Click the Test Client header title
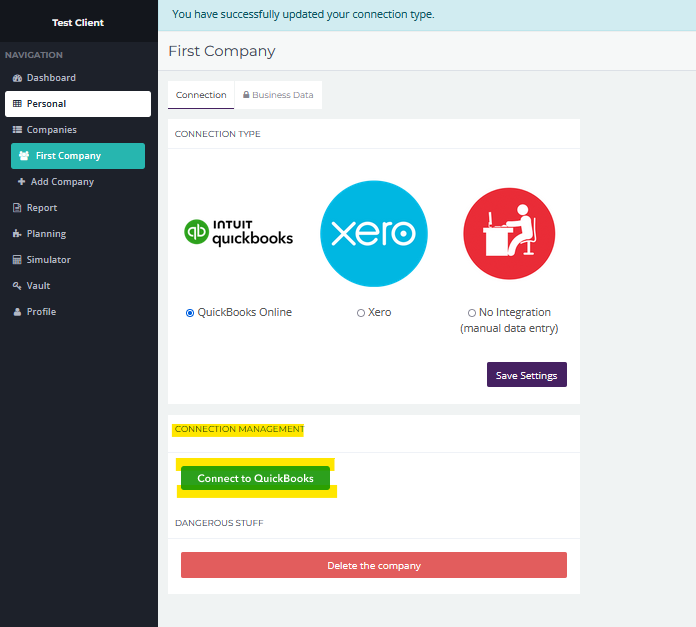The image size is (696, 627). pyautogui.click(x=78, y=23)
